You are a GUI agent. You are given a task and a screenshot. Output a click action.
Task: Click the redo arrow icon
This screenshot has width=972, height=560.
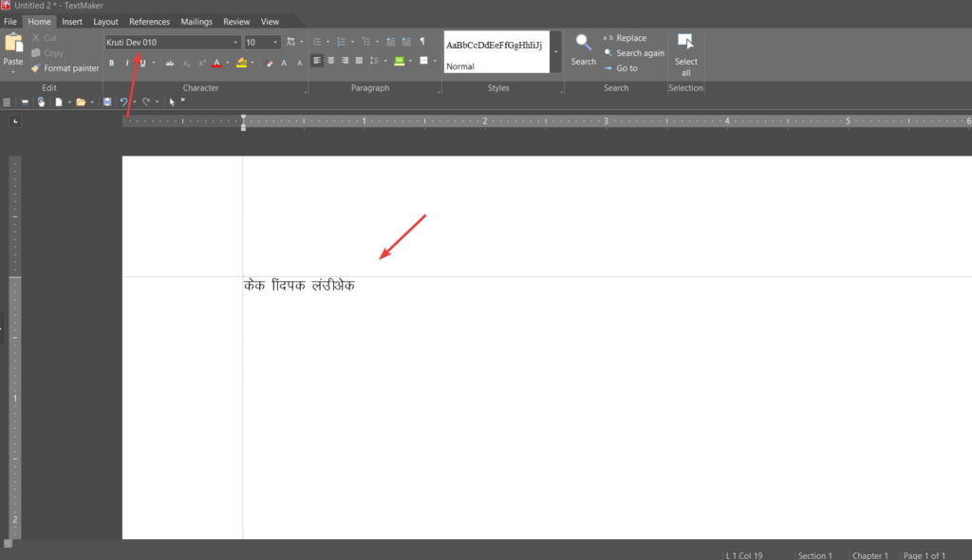coord(145,102)
